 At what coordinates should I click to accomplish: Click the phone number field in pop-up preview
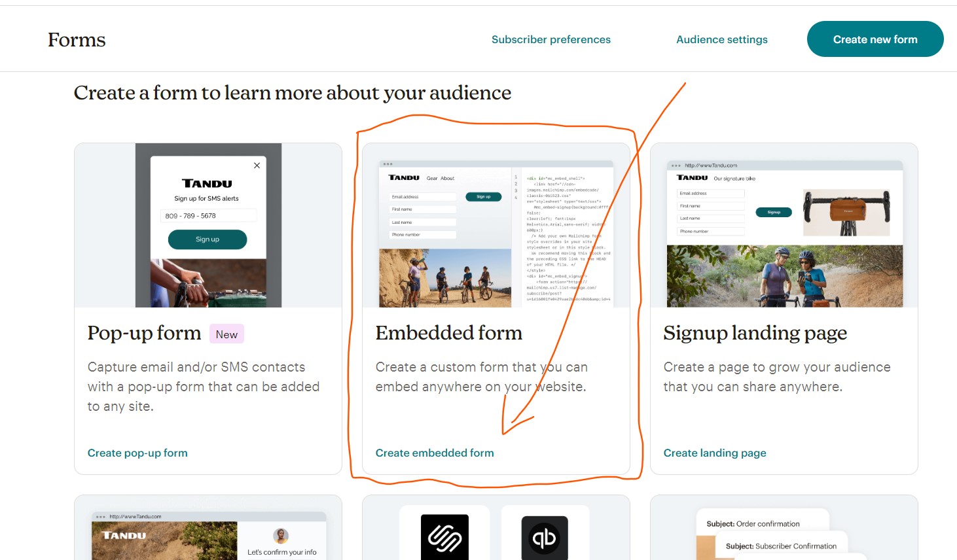(x=208, y=216)
